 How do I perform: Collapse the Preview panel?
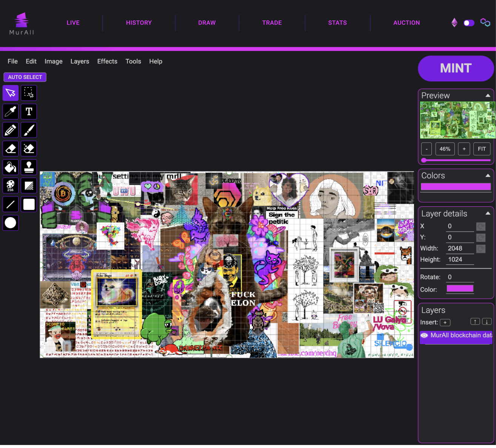[488, 96]
